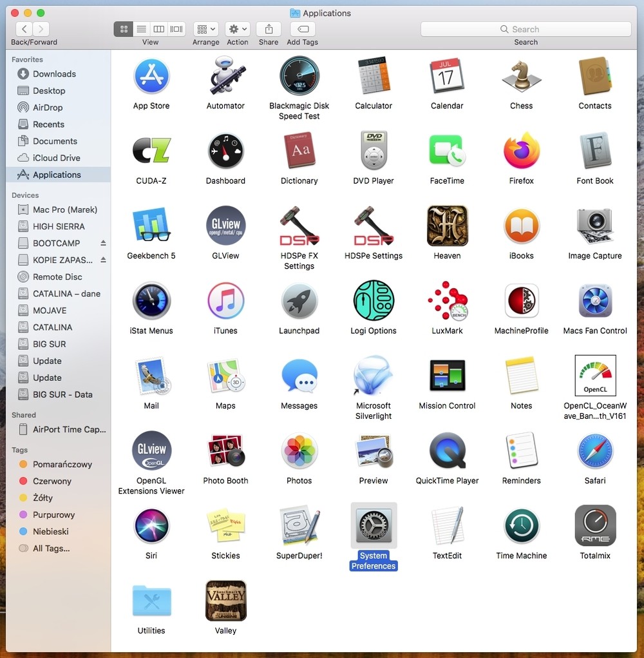Open the App Store application icon
Image resolution: width=644 pixels, height=658 pixels.
point(151,76)
